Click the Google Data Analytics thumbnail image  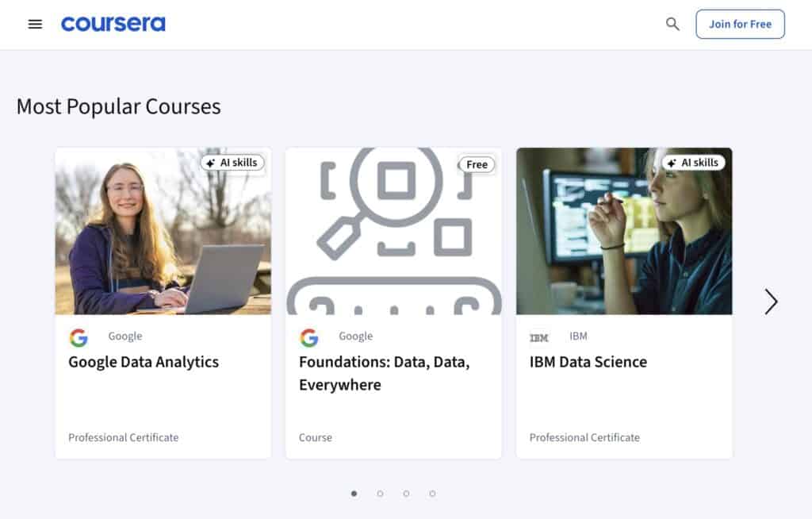163,238
